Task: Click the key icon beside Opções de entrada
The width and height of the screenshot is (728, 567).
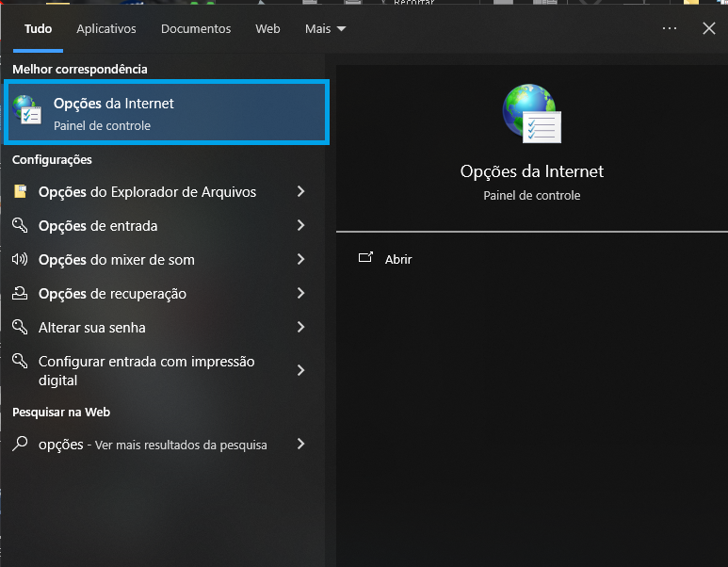Action: (20, 225)
